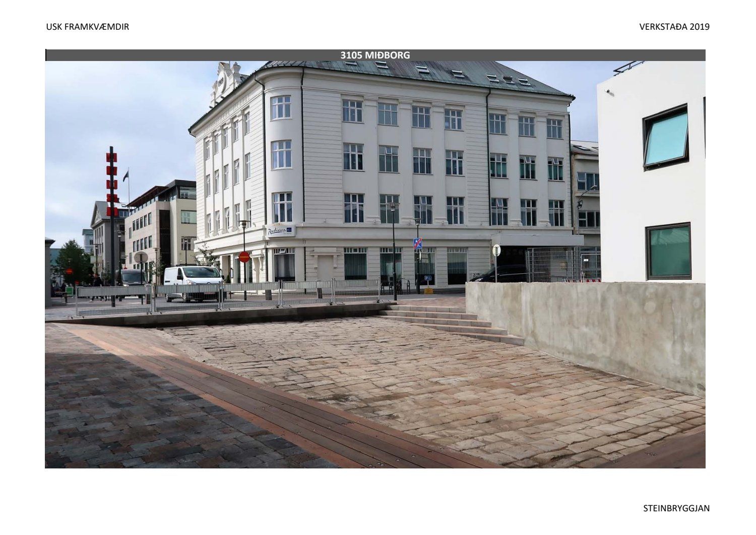Click the lower dark window on right building
Image resolution: width=756 pixels, height=535 pixels.
(668, 251)
